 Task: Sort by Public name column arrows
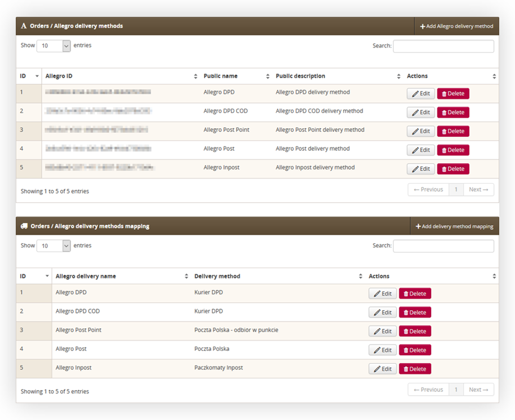tap(268, 77)
